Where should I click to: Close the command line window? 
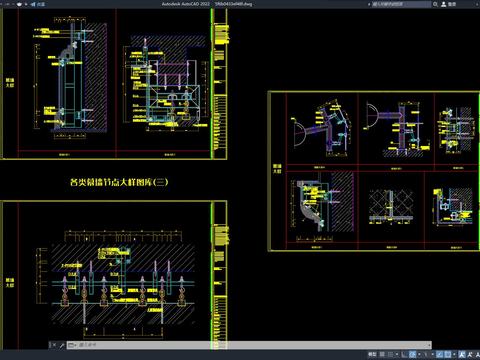[x=54, y=345]
